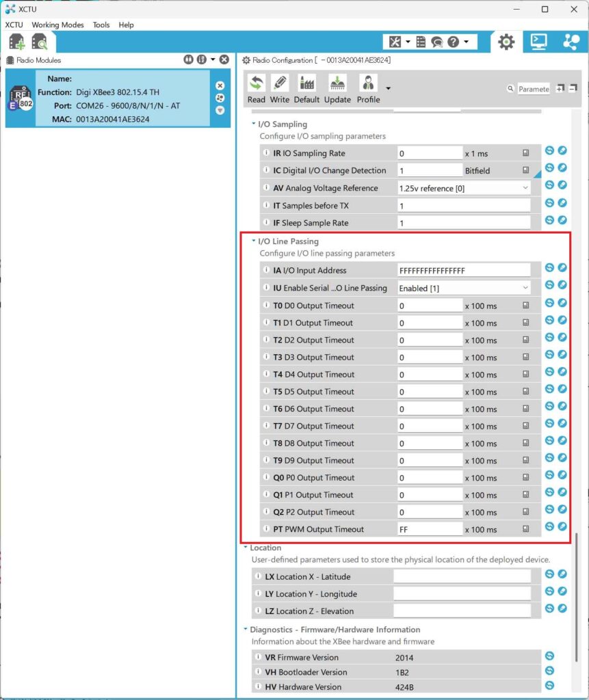Viewport: 589px width, 700px height.
Task: Open the Profile tool
Action: 368,90
